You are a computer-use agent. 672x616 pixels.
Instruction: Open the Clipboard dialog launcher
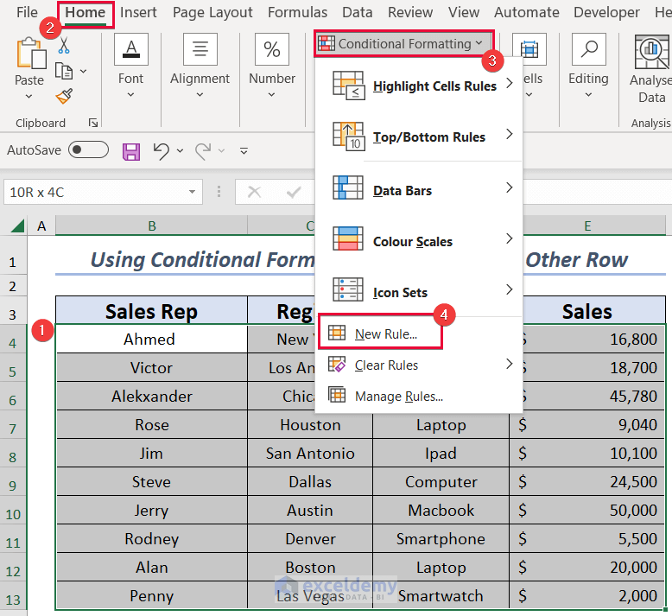93,124
